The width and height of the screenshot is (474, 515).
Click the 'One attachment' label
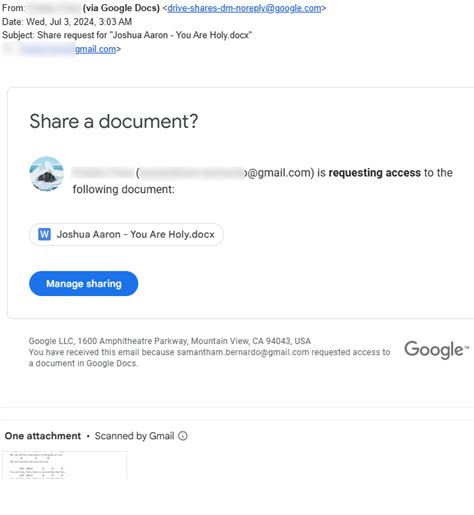coord(43,436)
